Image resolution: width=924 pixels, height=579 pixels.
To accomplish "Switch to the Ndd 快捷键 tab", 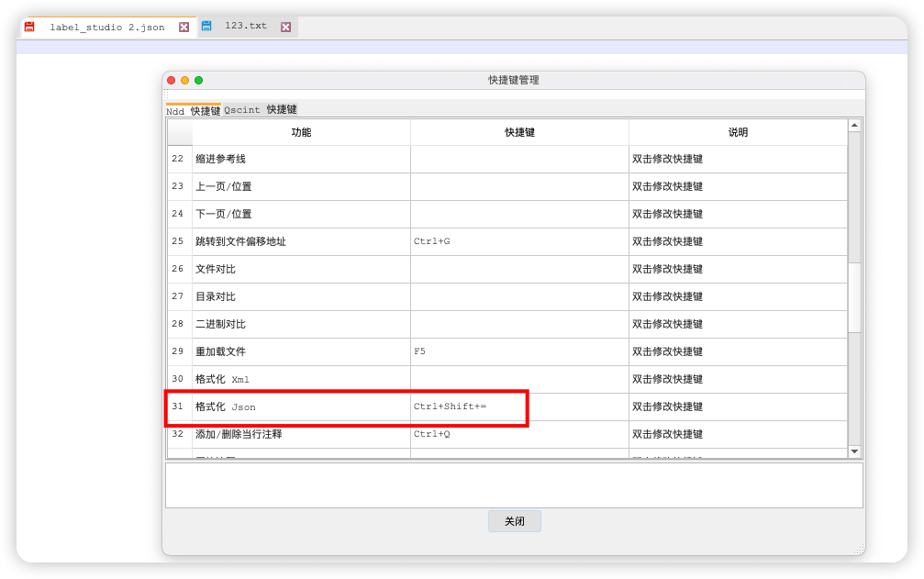I will point(191,109).
